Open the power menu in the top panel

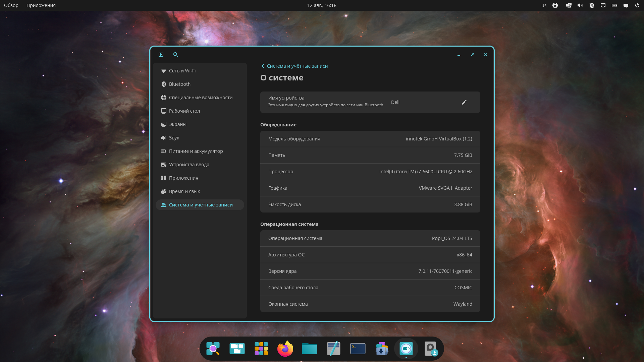click(x=637, y=5)
